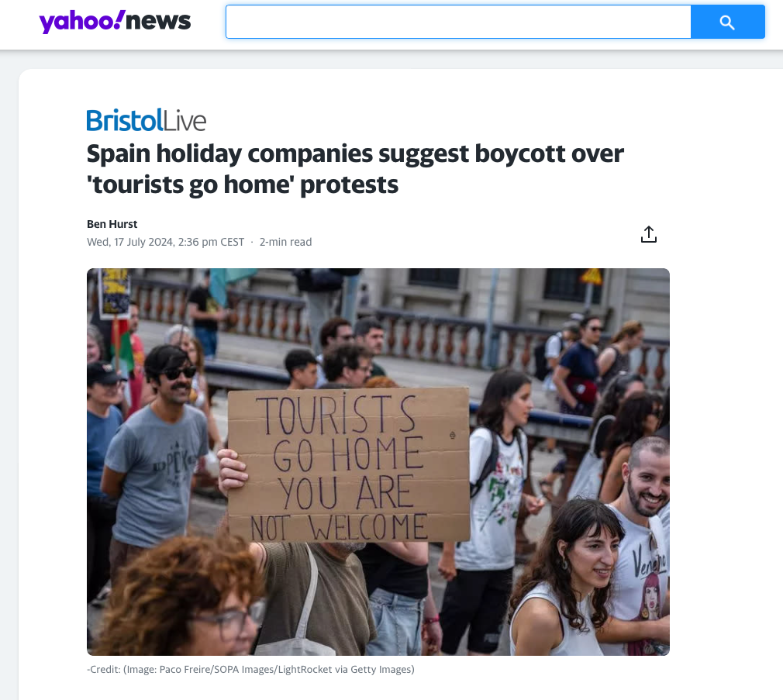The height and width of the screenshot is (700, 783).
Task: Click the 'tourists go home' protests headline line
Action: tap(243, 184)
